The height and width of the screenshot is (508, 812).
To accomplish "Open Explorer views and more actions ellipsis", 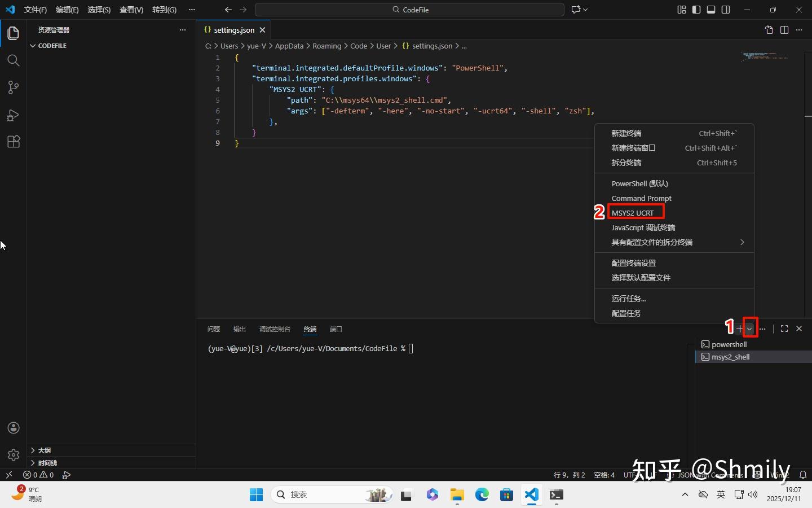I will coord(183,30).
